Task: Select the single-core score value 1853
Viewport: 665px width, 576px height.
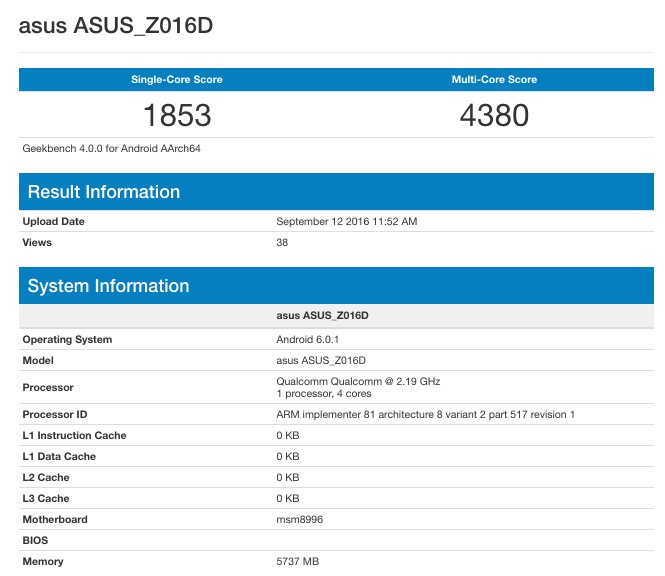Action: tap(177, 116)
